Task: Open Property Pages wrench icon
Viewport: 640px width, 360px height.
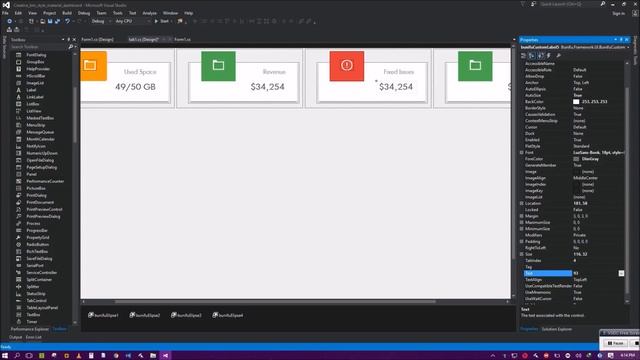Action: [558, 56]
